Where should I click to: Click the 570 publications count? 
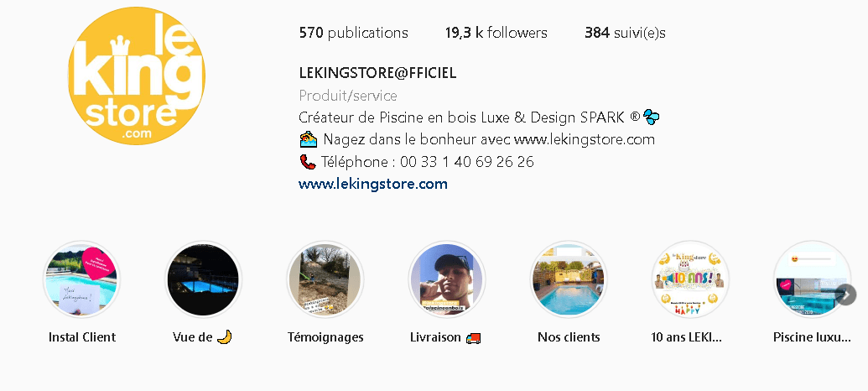pos(353,33)
